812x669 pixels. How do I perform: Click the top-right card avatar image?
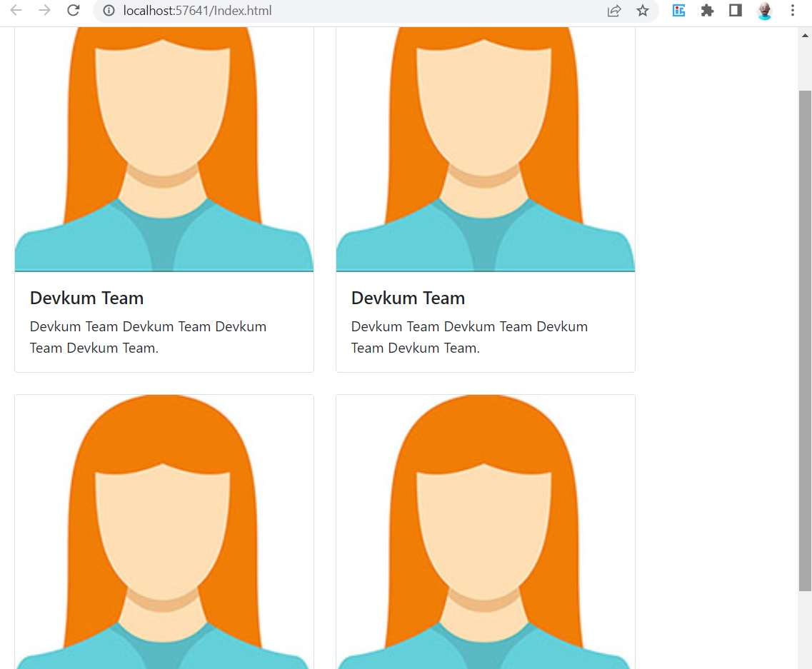pyautogui.click(x=485, y=149)
